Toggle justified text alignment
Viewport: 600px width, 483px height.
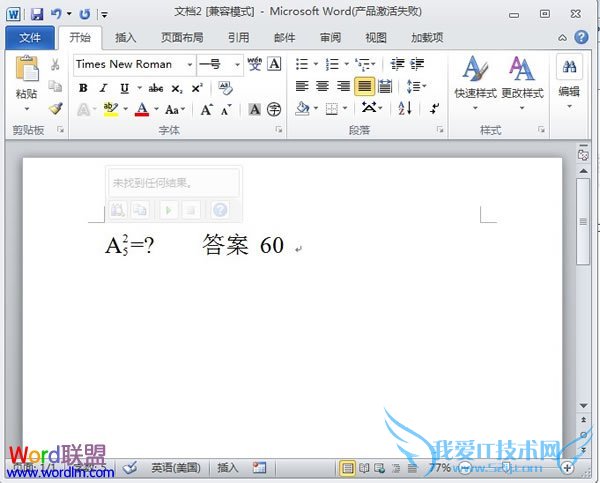point(364,86)
